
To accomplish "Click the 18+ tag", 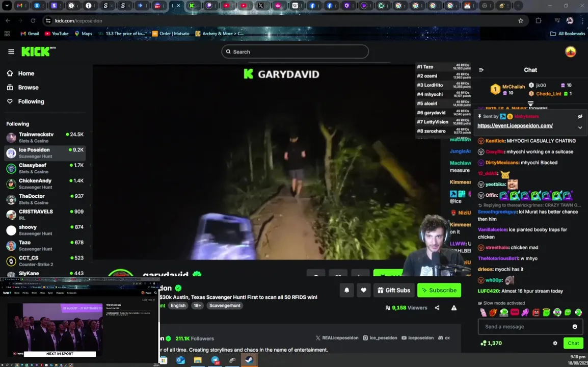I will point(197,305).
